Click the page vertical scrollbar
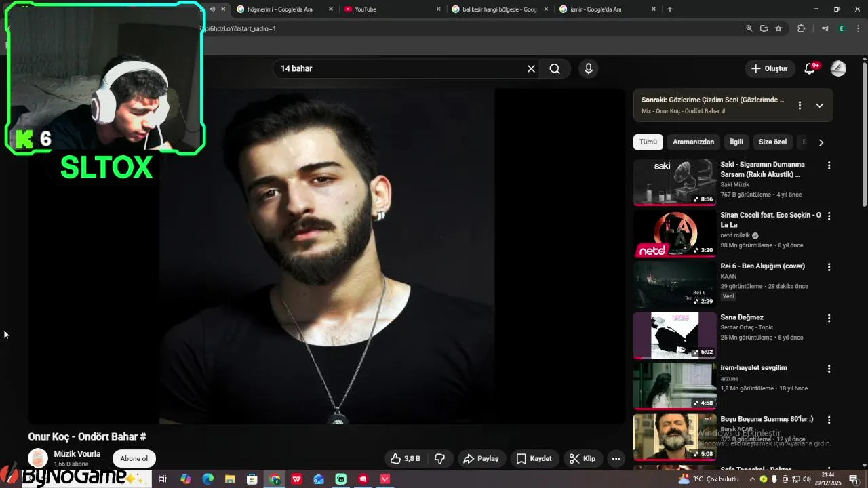This screenshot has height=488, width=868. coord(865,136)
